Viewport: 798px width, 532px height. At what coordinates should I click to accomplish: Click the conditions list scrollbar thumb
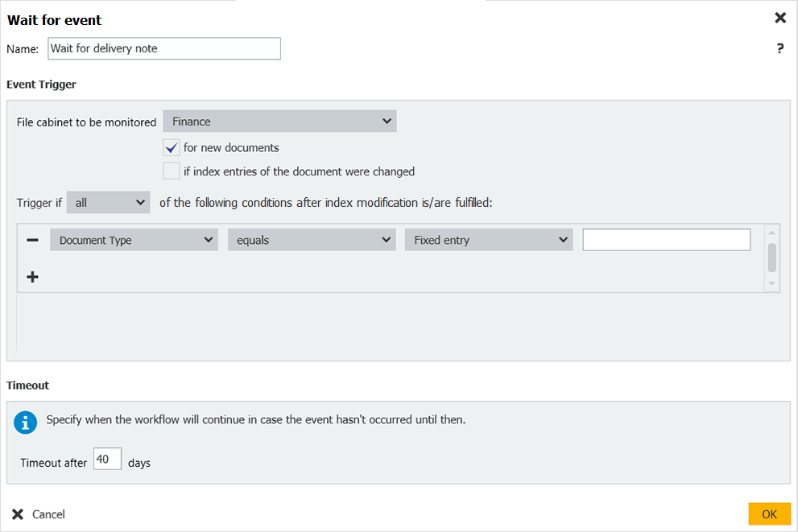(x=772, y=258)
